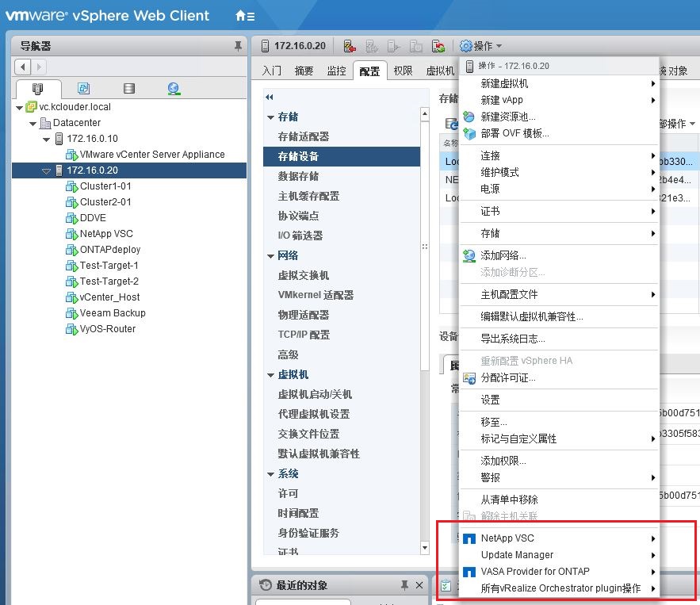Open Networking navigator tab

pos(174,88)
